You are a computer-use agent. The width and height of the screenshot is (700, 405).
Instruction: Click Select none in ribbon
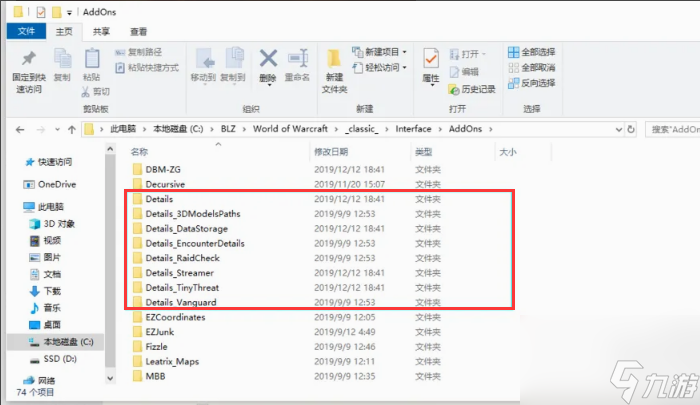[x=531, y=68]
